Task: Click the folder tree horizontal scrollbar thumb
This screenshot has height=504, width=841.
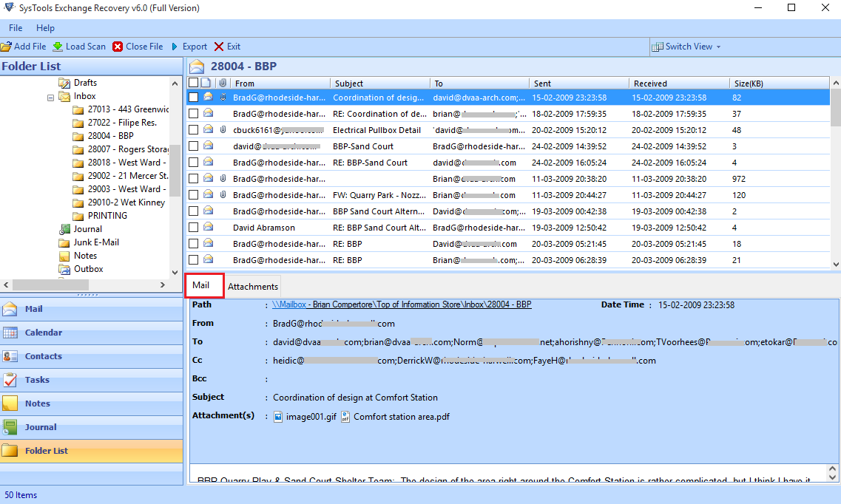Action: coord(51,285)
